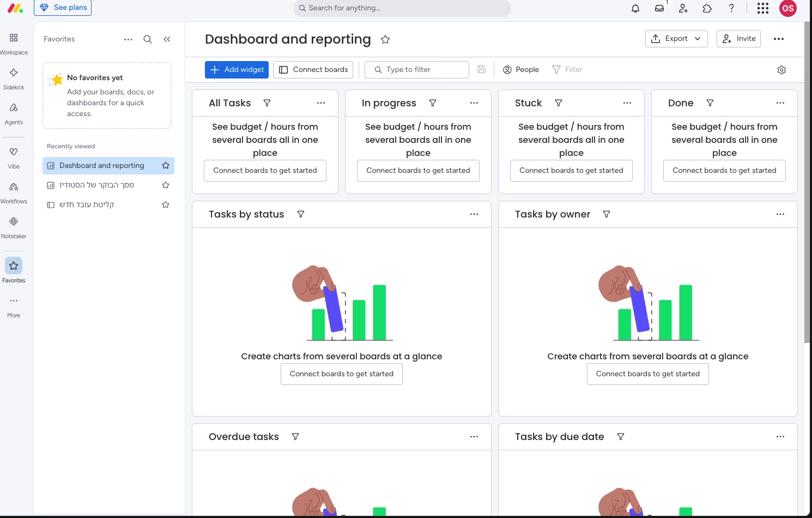This screenshot has width=812, height=518.
Task: Open the OS user avatar menu
Action: (788, 8)
